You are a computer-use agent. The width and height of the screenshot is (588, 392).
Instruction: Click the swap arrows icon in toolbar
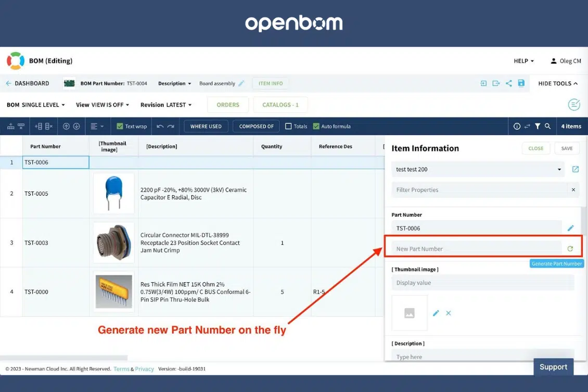(x=527, y=127)
